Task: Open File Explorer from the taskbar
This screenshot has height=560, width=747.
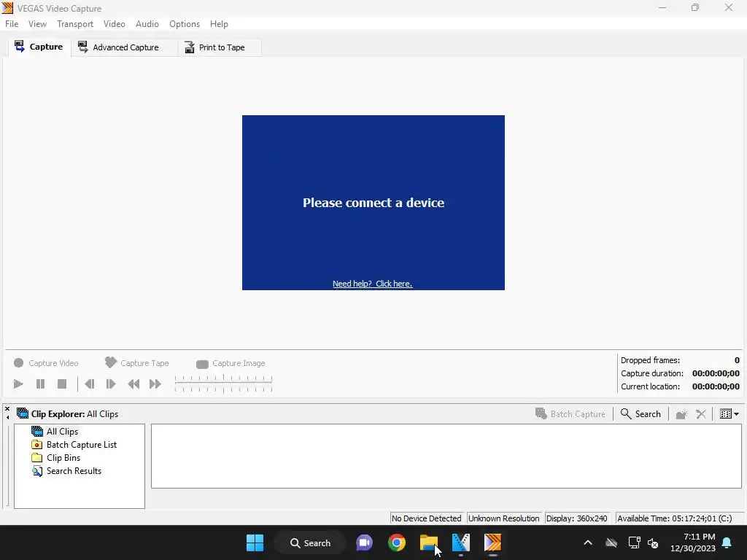Action: (x=429, y=542)
